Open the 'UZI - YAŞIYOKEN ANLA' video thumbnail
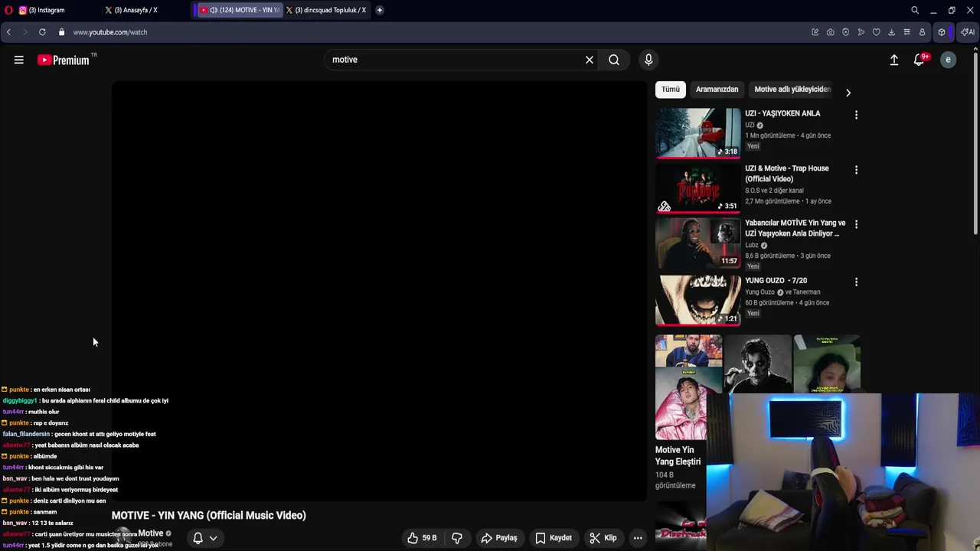 tap(698, 133)
